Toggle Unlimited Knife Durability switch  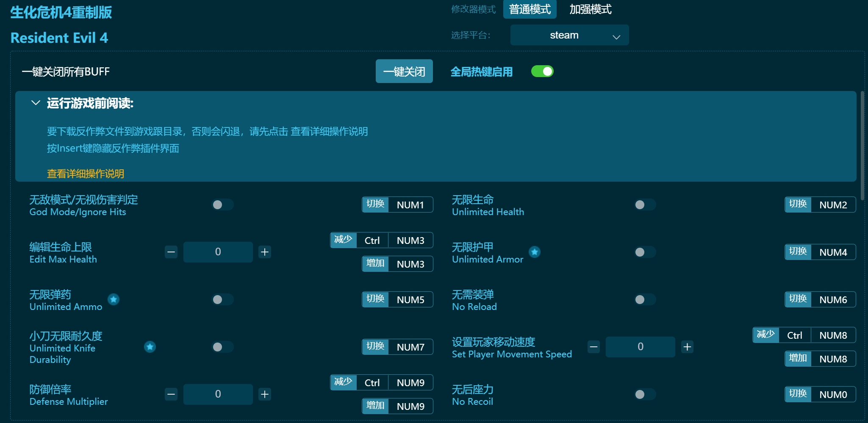(x=223, y=347)
